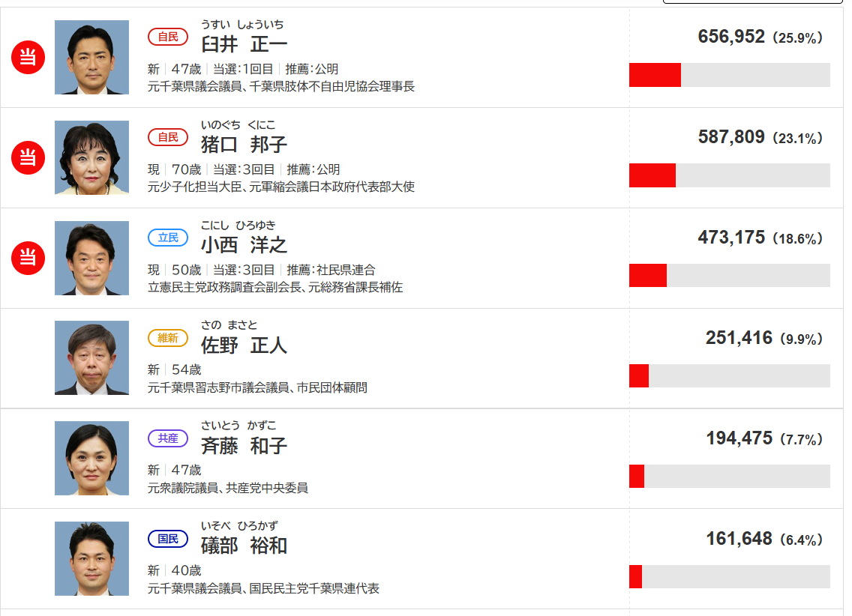The height and width of the screenshot is (616, 852).
Task: Click the vote bar for 251,416 votes
Action: tap(729, 375)
